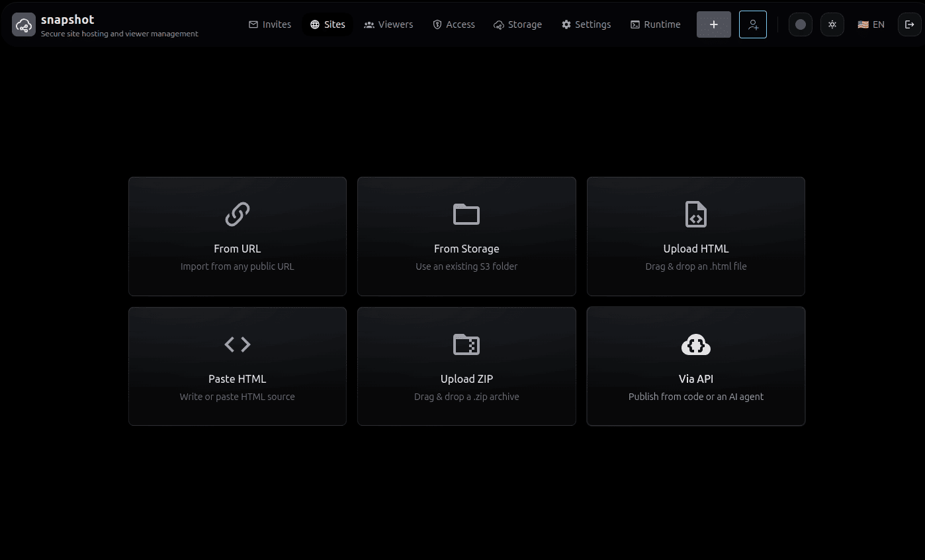Toggle the light/dark theme sun icon
Image resolution: width=925 pixels, height=560 pixels.
tap(832, 24)
